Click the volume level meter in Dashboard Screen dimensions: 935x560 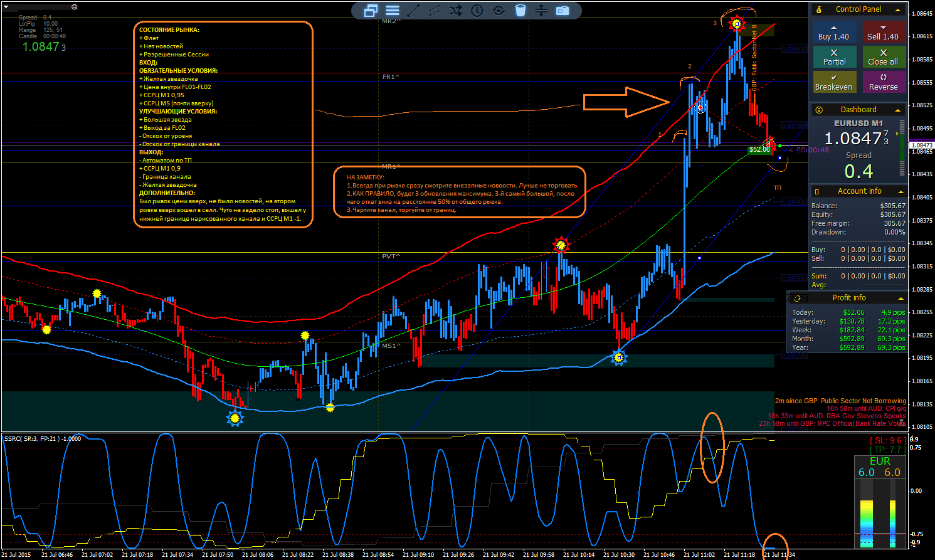pyautogui.click(x=902, y=149)
